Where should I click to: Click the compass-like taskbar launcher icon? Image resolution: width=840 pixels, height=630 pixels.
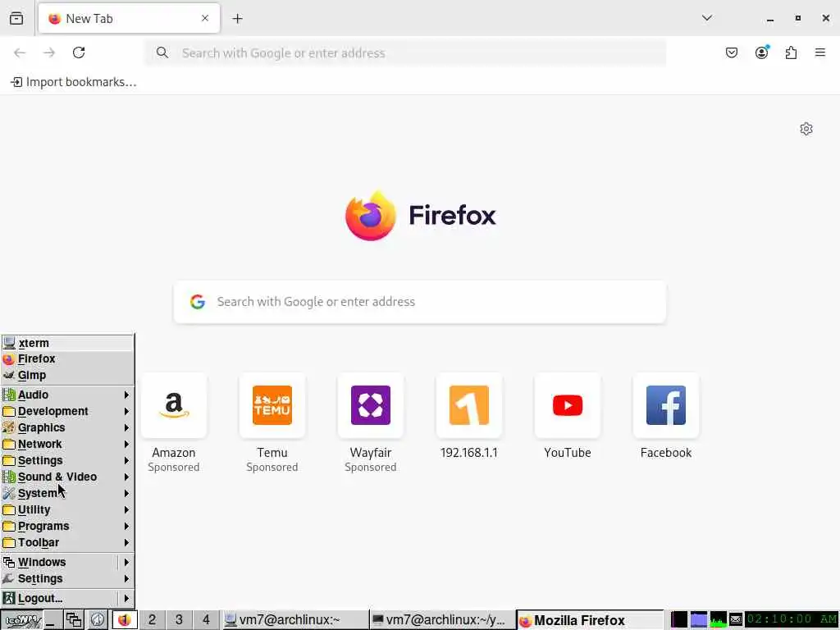tap(98, 620)
